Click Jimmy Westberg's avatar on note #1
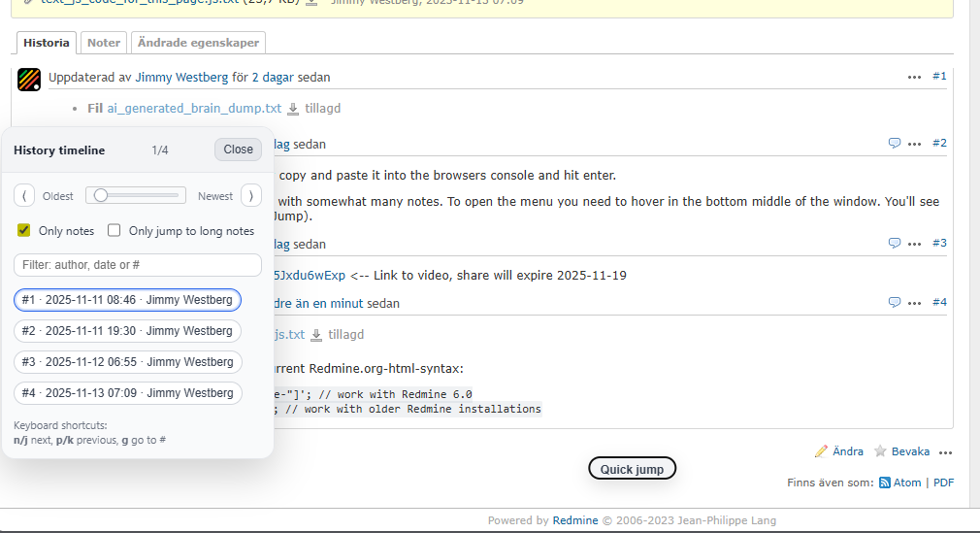 point(29,79)
